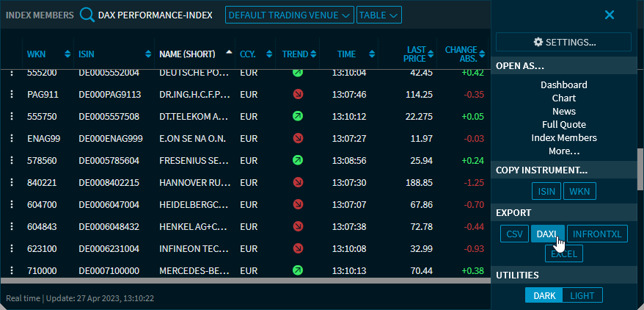Export the table as CSV
Screen dimensions: 644x310
513,234
